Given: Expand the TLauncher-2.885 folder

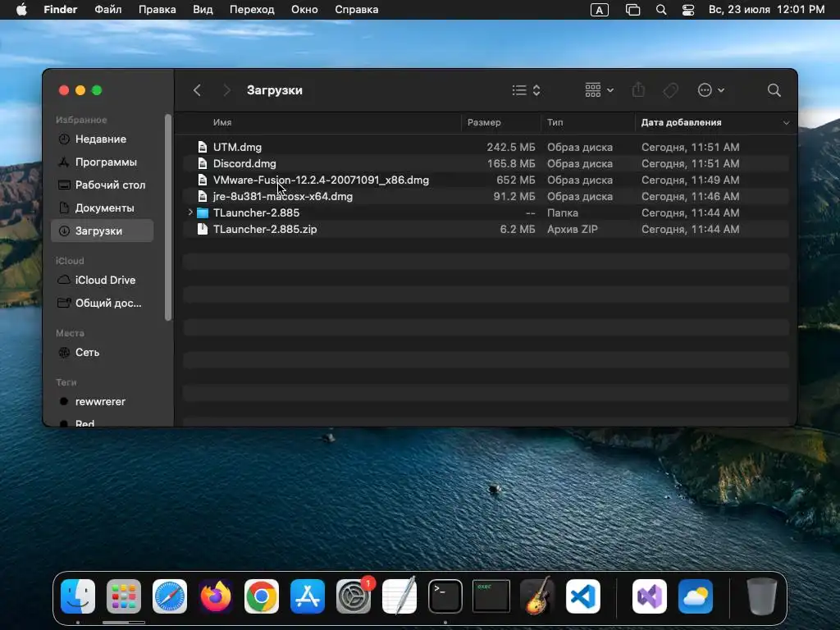Looking at the screenshot, I should point(190,212).
